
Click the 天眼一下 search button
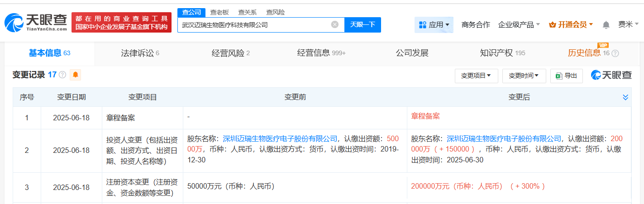pyautogui.click(x=363, y=25)
